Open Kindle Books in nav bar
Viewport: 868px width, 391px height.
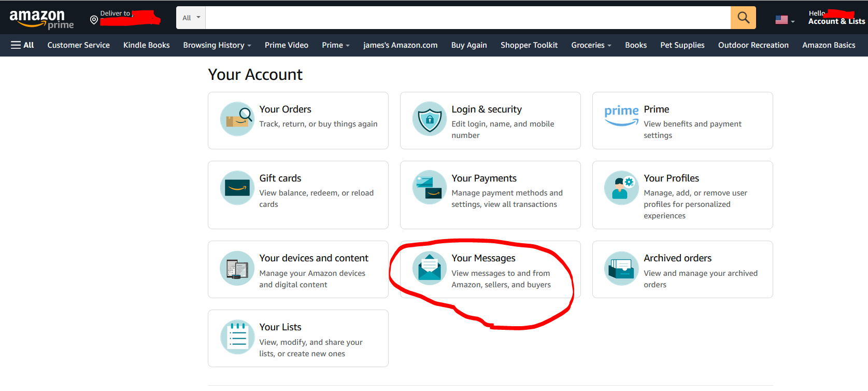click(147, 45)
